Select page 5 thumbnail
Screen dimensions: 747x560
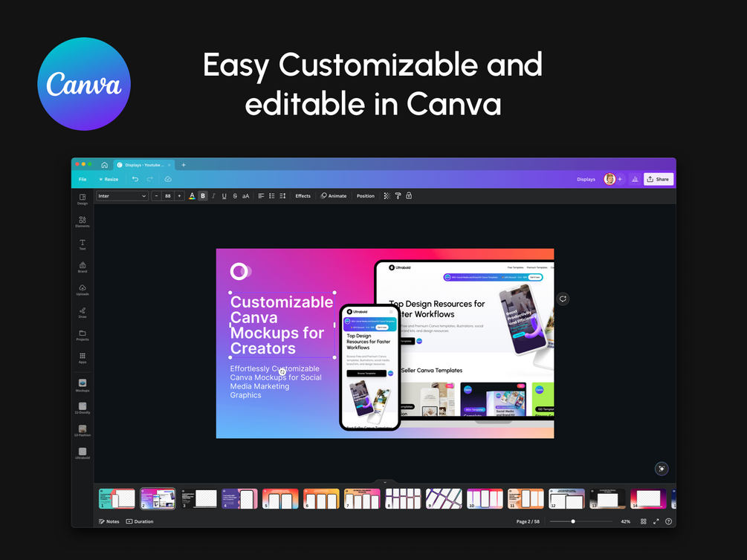click(281, 498)
